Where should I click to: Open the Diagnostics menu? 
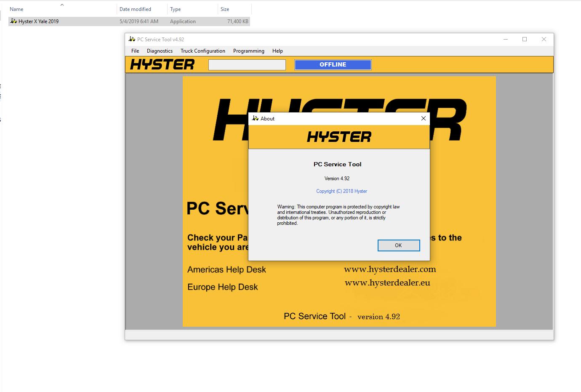pos(160,51)
